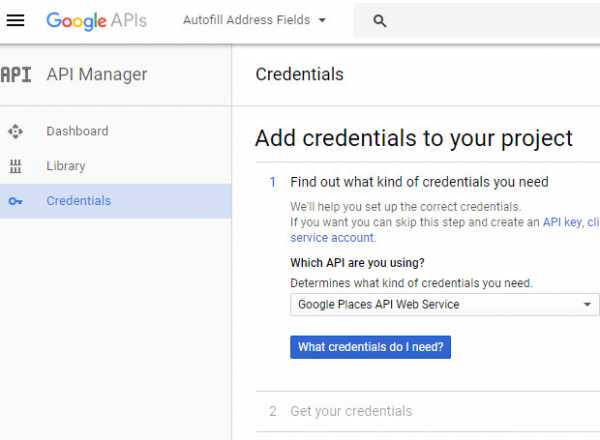The image size is (600, 440).
Task: Click the truncated link after API key
Action: pyautogui.click(x=593, y=222)
